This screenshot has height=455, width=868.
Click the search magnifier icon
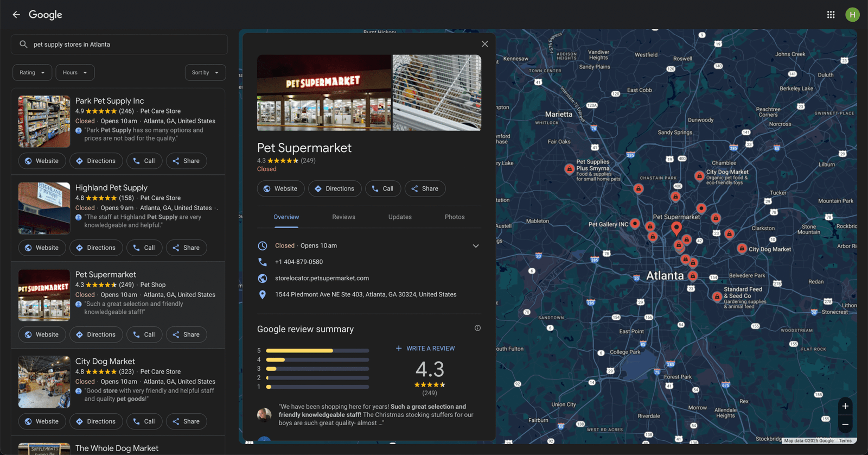click(23, 45)
